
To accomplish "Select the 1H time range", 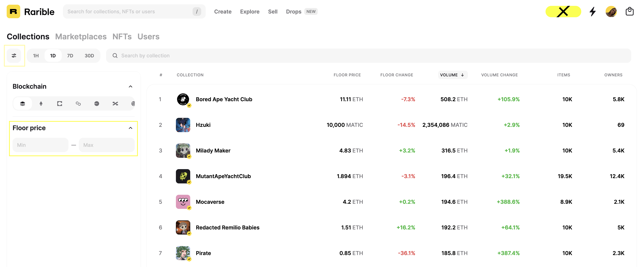I will tap(36, 56).
